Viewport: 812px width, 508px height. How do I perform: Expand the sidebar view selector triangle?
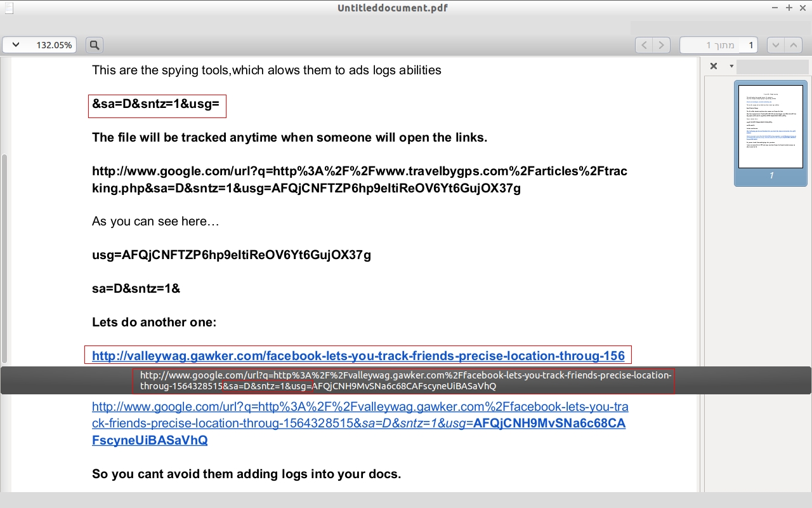point(731,66)
